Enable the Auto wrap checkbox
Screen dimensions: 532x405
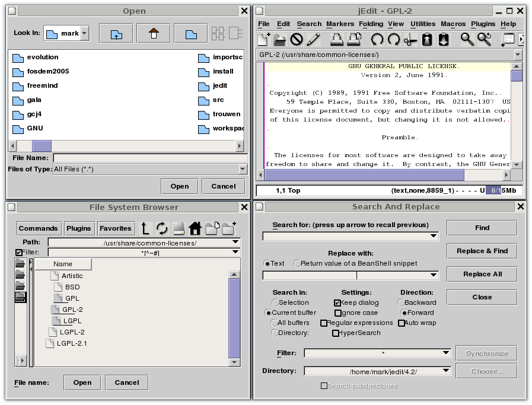pyautogui.click(x=402, y=323)
